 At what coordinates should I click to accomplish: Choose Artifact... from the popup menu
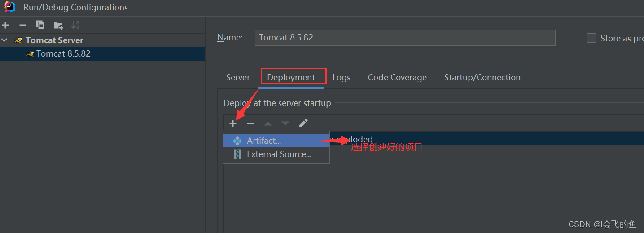(x=276, y=141)
